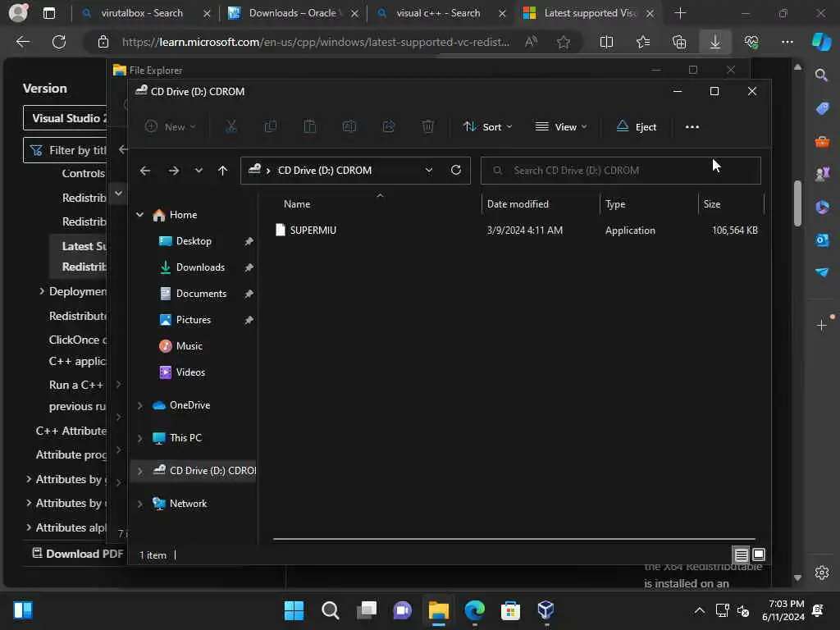Image resolution: width=840 pixels, height=630 pixels.
Task: Switch to virutalbox - Search browser tab
Action: pyautogui.click(x=142, y=13)
